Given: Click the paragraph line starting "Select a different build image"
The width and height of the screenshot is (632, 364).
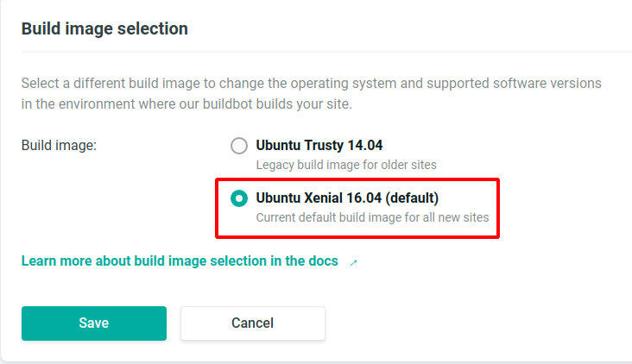Looking at the screenshot, I should [x=311, y=84].
